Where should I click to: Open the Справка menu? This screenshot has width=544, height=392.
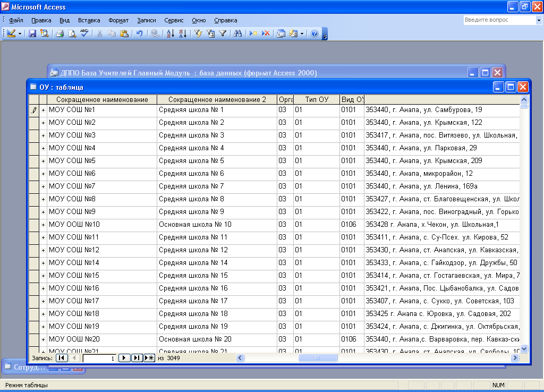pos(225,20)
